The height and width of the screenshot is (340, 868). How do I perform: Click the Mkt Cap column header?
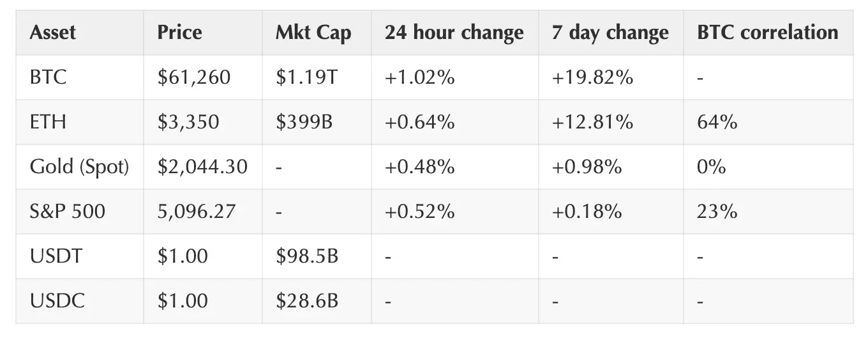click(x=313, y=33)
